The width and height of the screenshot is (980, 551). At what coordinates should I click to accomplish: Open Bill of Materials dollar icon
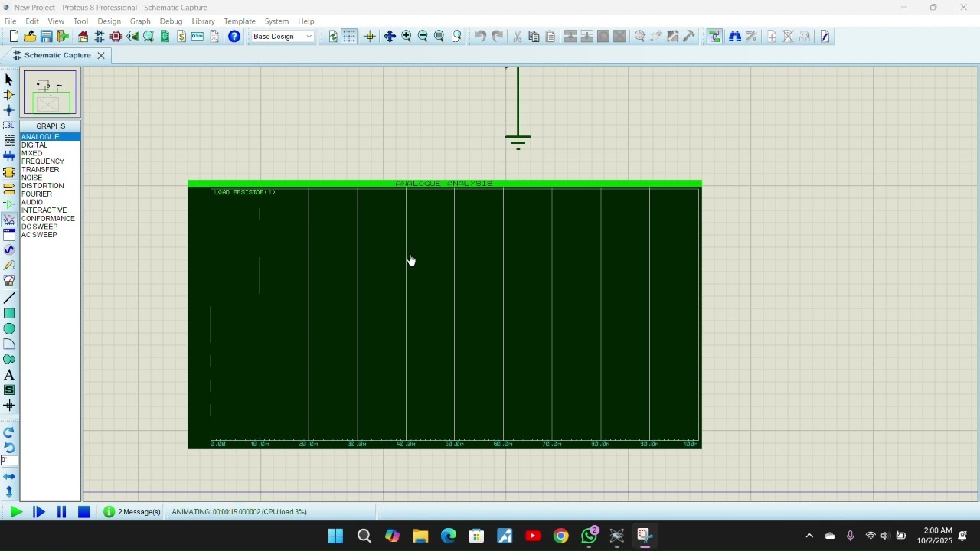click(181, 37)
